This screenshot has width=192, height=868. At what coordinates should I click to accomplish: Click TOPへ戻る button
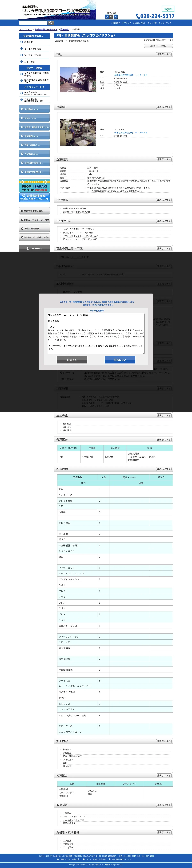coord(34,248)
